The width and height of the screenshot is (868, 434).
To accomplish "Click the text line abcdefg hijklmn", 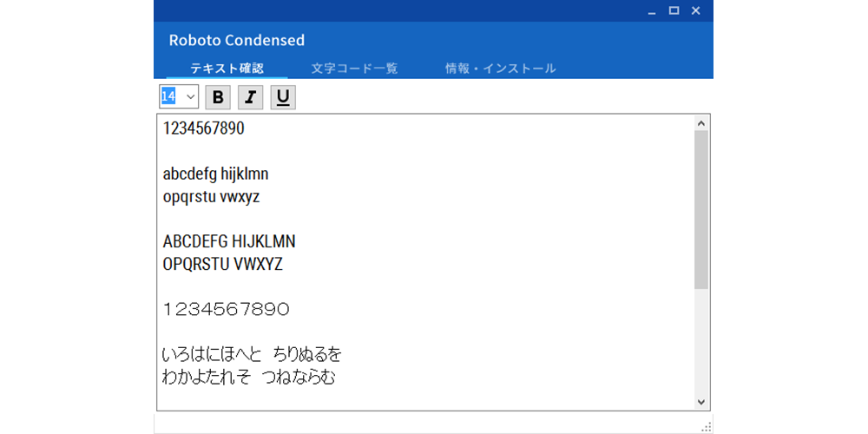I will pyautogui.click(x=216, y=174).
